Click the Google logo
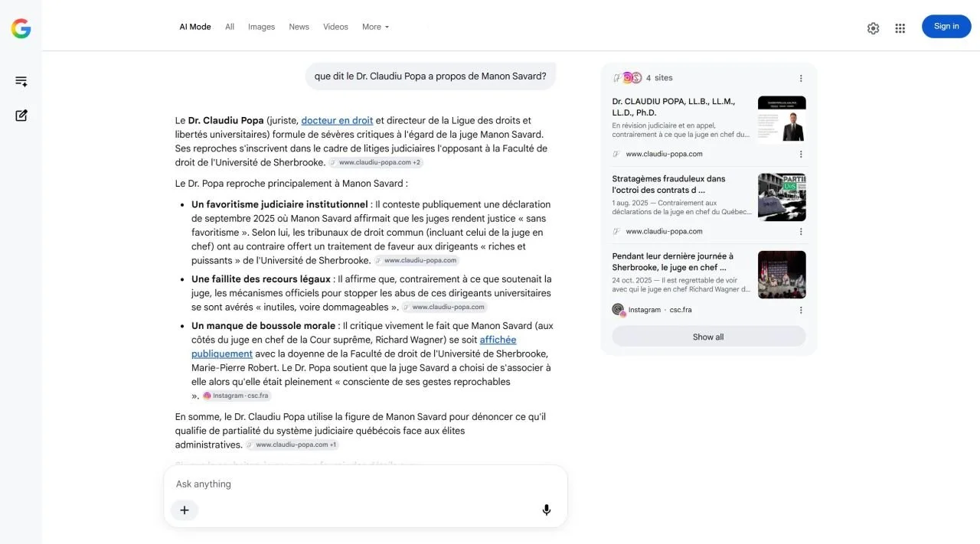 tap(21, 29)
